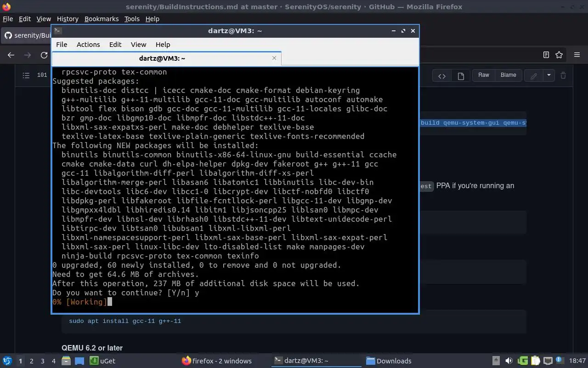This screenshot has height=368, width=588.
Task: Open the Firefox Help menu
Action: click(152, 19)
